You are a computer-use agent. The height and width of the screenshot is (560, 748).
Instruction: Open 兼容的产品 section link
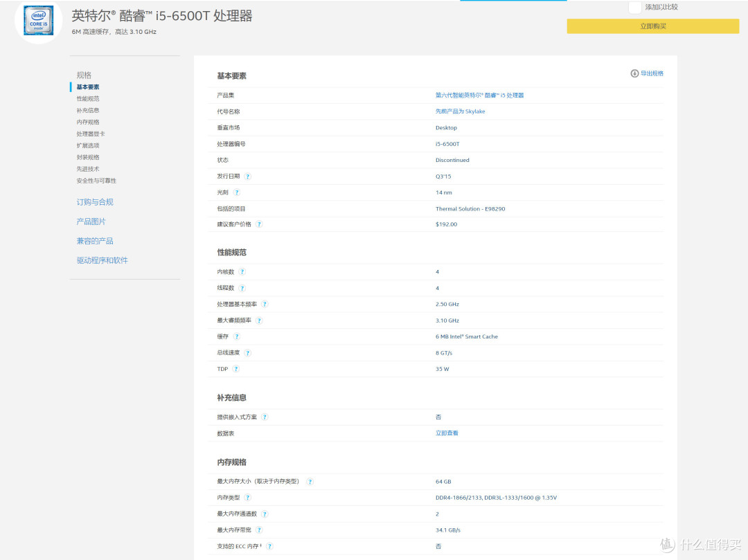95,241
